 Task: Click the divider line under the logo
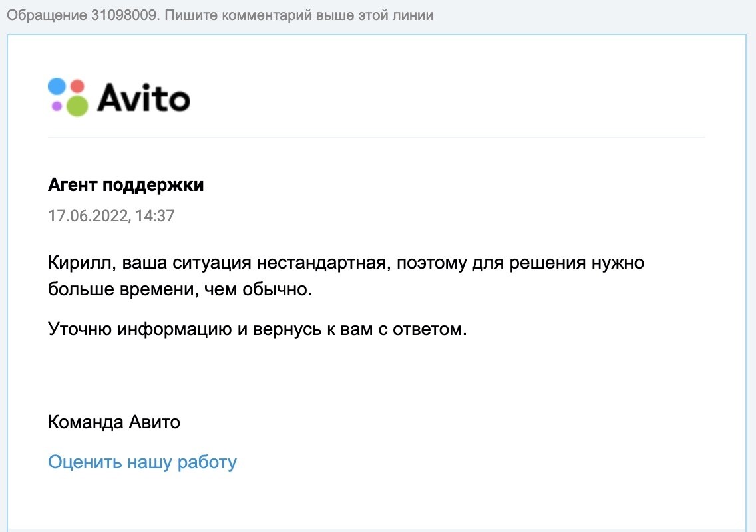(x=377, y=138)
